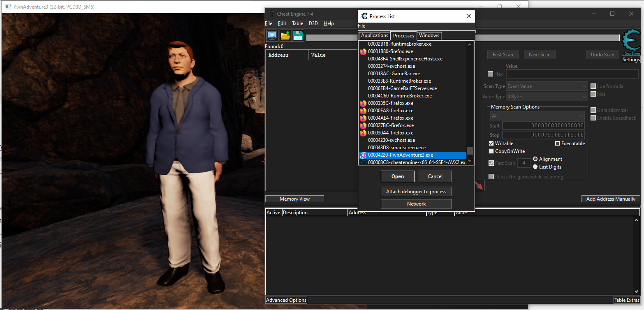Screen dimensions: 644x310
Task: Toggle the CopyOnWrite checkbox
Action: pos(491,151)
